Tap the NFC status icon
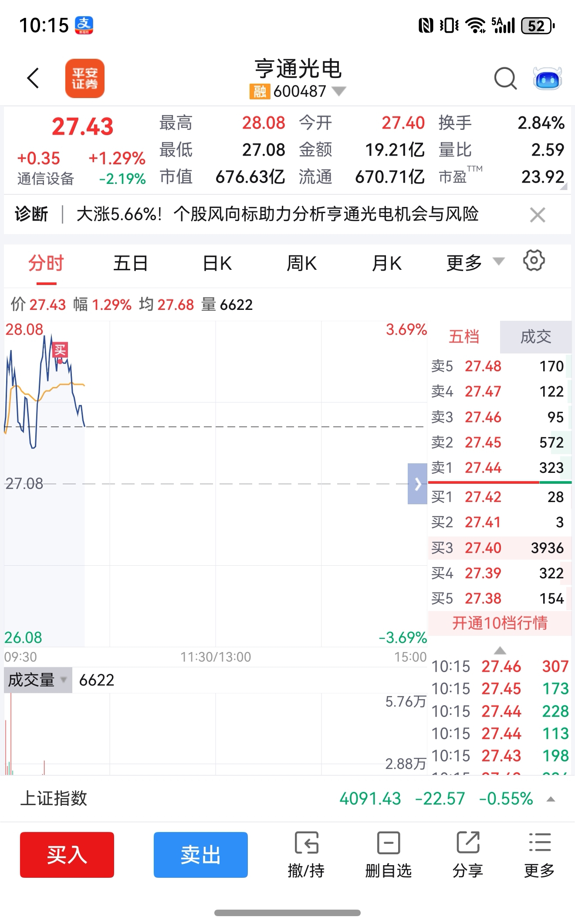The height and width of the screenshot is (924, 575). pyautogui.click(x=426, y=25)
